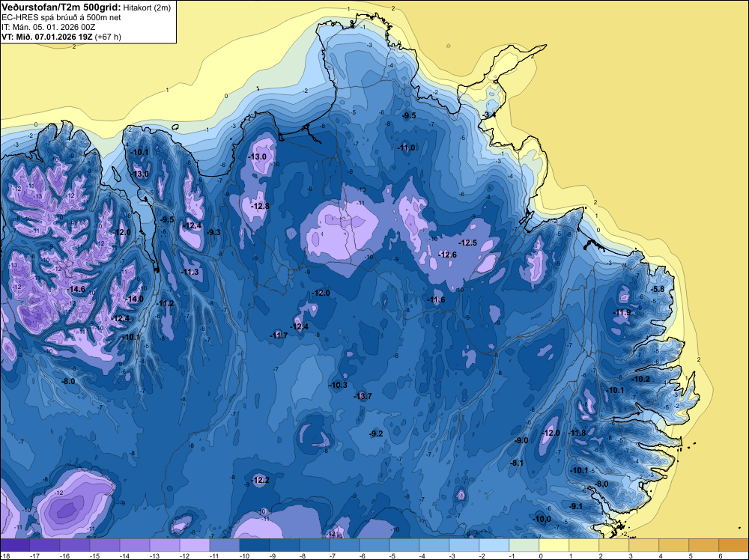
Task: Click the -8.1 temperature value
Action: pos(517,463)
